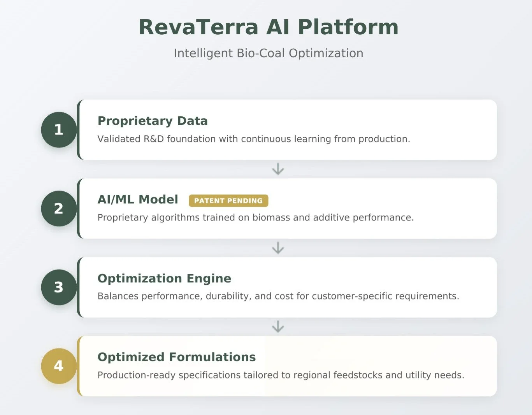
Task: Click the step 3 number circle
Action: (x=59, y=287)
